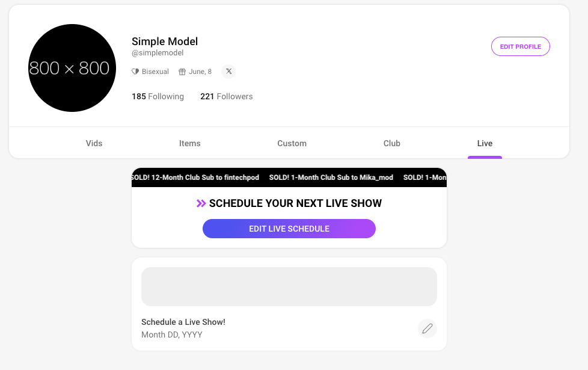Open the X (Twitter) social link icon

tap(228, 72)
